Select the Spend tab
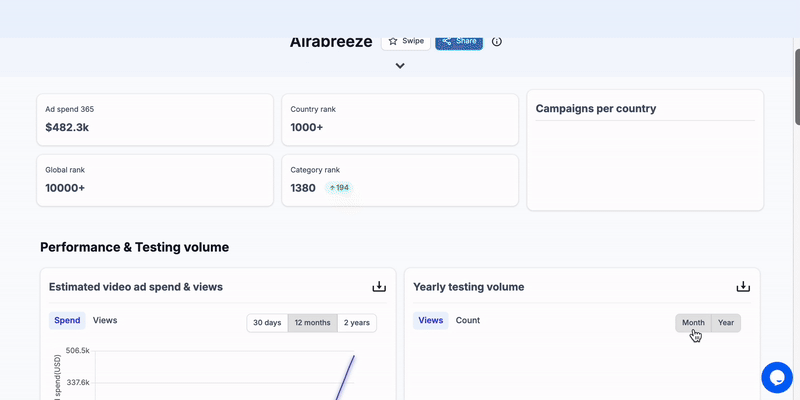Viewport: 800px width, 400px height. tap(67, 320)
